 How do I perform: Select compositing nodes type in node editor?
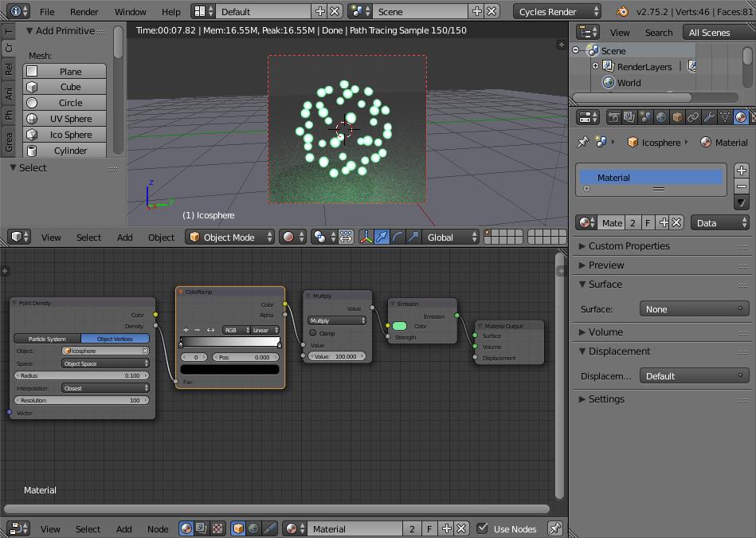click(202, 528)
